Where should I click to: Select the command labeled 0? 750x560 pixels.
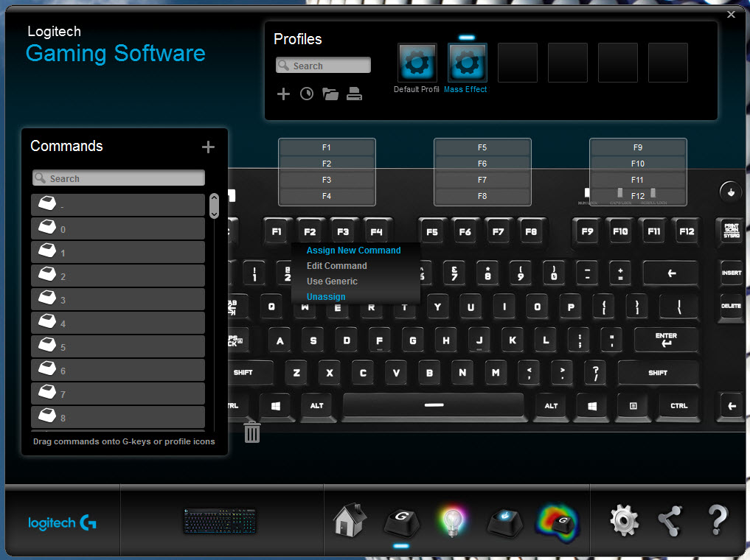[x=118, y=228]
